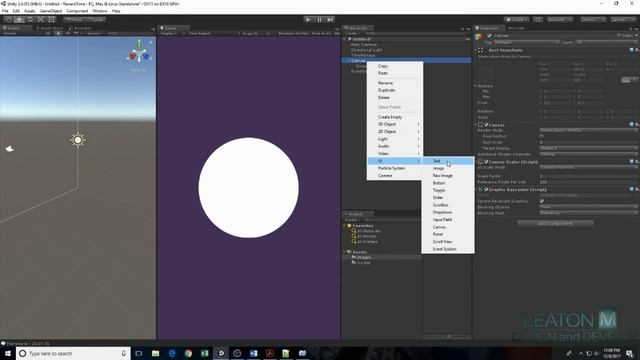Click the Cloud services icon button
This screenshot has height=360, width=640.
point(538,19)
